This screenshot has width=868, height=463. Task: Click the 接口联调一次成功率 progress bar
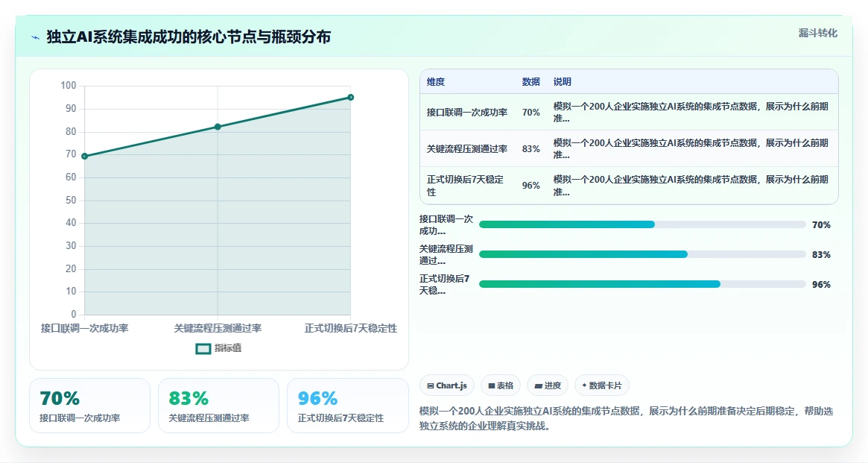pyautogui.click(x=642, y=224)
